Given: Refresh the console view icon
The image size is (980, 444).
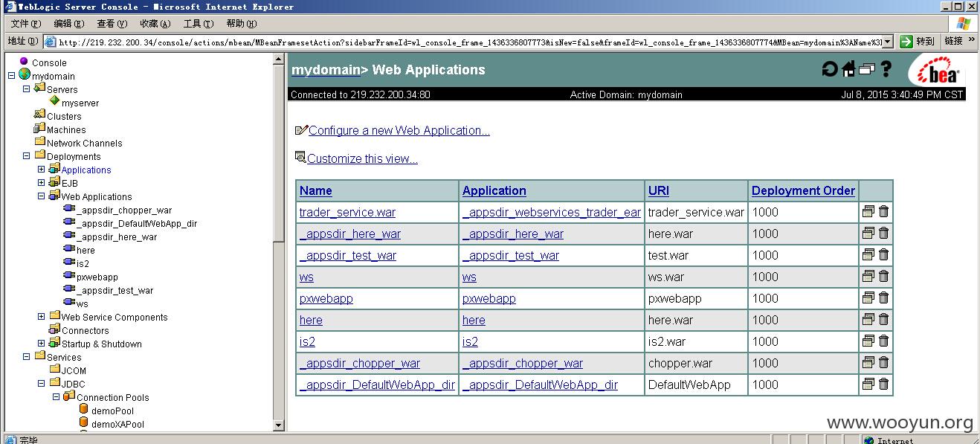Looking at the screenshot, I should pyautogui.click(x=829, y=69).
